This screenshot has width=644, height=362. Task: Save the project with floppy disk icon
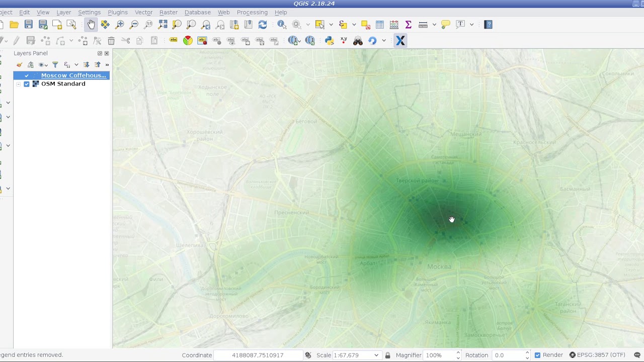[x=28, y=24]
